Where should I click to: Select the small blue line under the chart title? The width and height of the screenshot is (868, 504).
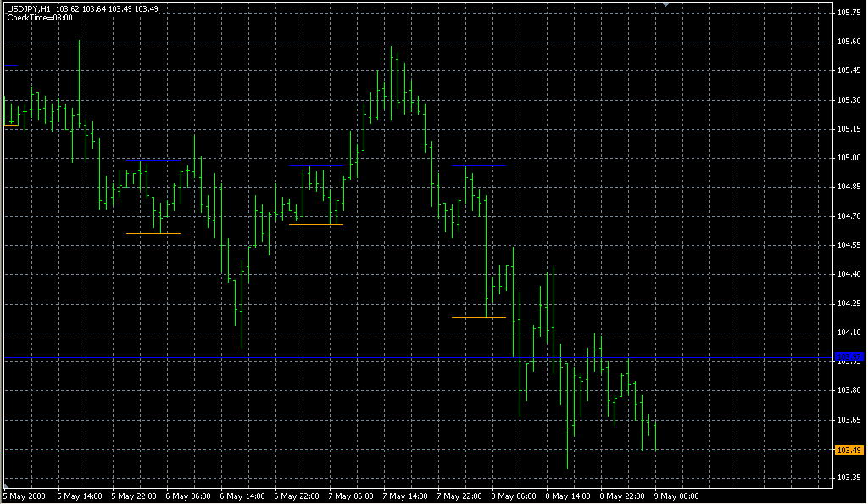(x=11, y=66)
